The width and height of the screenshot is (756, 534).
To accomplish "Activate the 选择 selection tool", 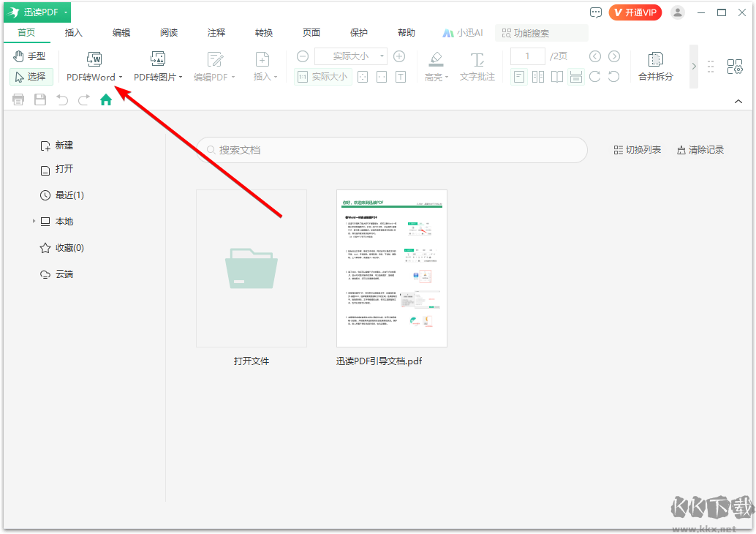I will (31, 77).
